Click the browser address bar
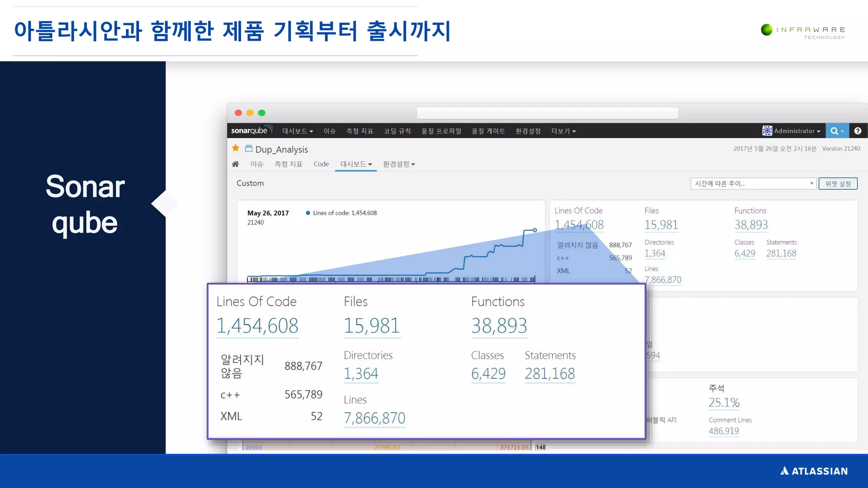This screenshot has width=868, height=488. [x=547, y=113]
